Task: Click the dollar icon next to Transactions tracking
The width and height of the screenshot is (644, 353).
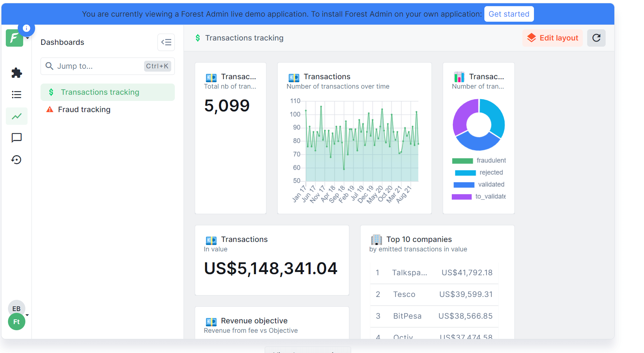Action: pos(51,92)
